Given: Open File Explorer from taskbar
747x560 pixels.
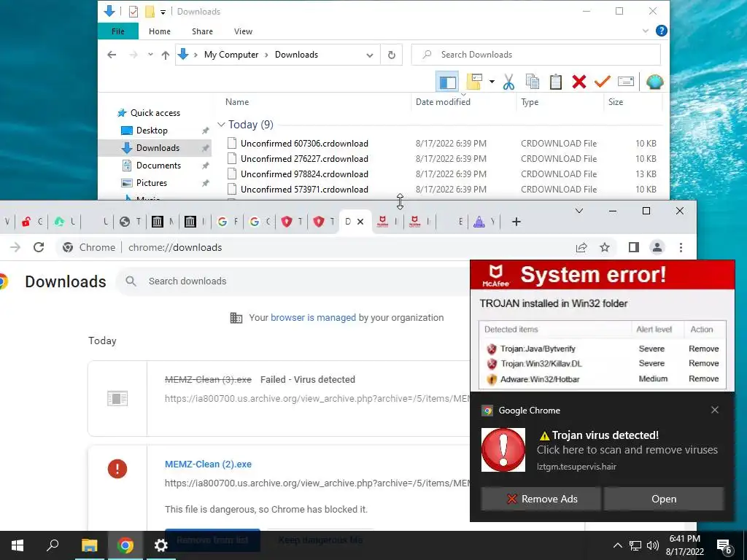Looking at the screenshot, I should click(89, 545).
